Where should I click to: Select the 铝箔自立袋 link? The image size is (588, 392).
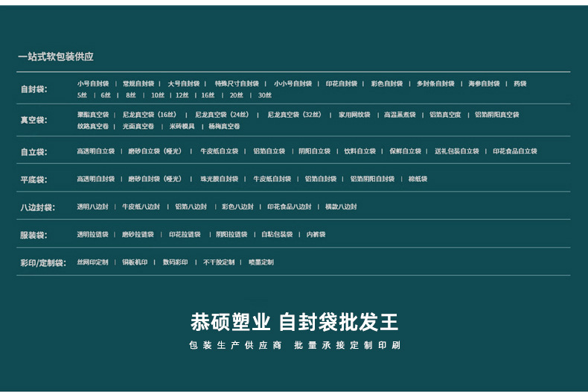(269, 151)
